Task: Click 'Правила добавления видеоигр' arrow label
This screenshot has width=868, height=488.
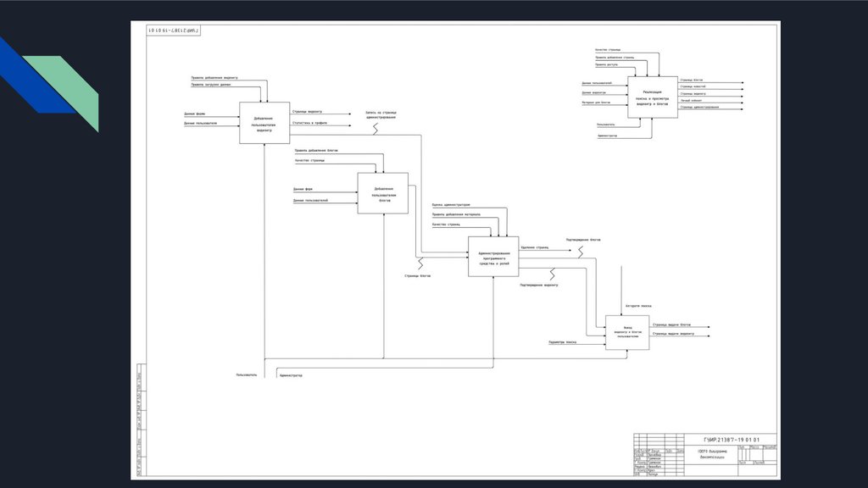Action: click(214, 78)
